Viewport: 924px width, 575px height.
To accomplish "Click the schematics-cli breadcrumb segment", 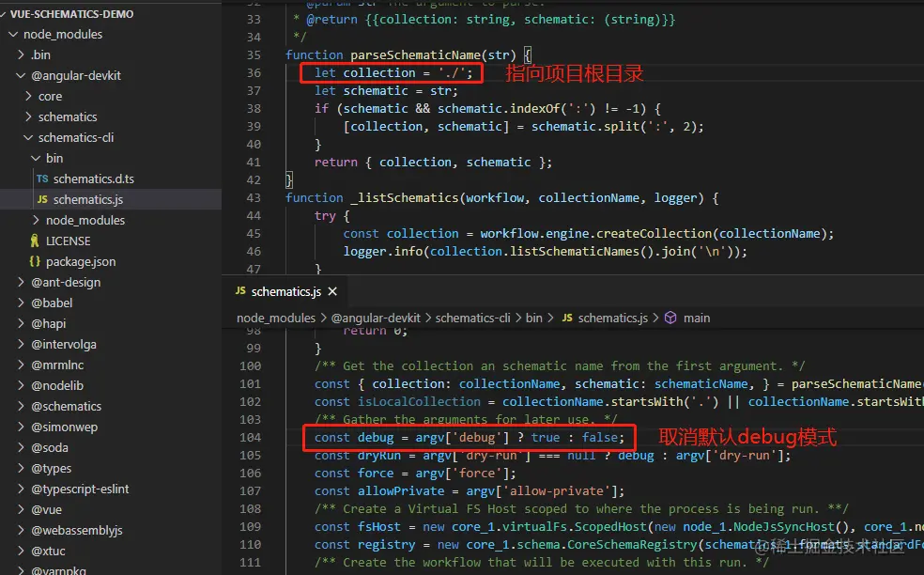I will pos(472,318).
